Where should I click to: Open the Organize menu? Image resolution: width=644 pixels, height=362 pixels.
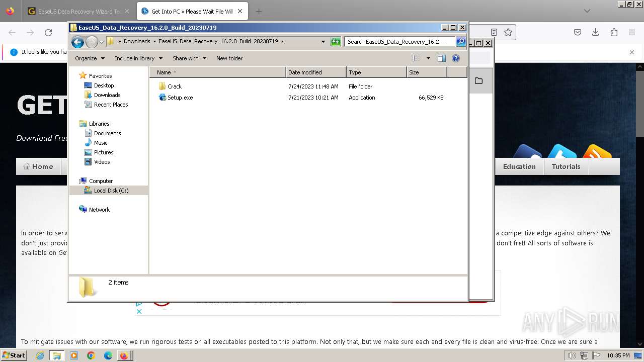(90, 58)
